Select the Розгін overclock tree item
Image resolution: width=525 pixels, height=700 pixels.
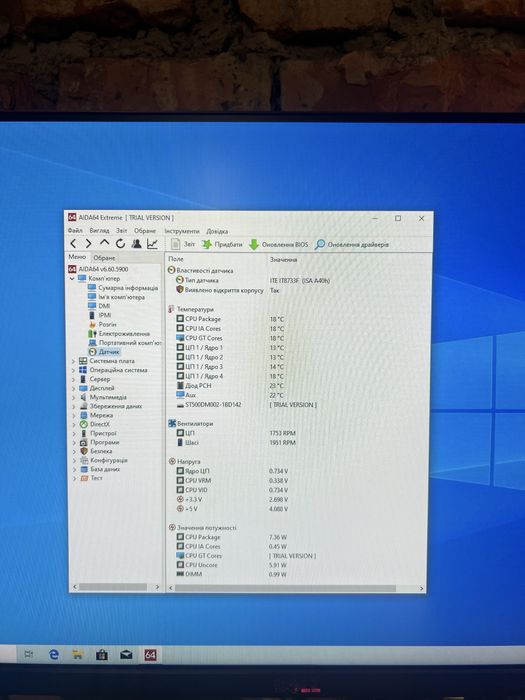tap(102, 325)
